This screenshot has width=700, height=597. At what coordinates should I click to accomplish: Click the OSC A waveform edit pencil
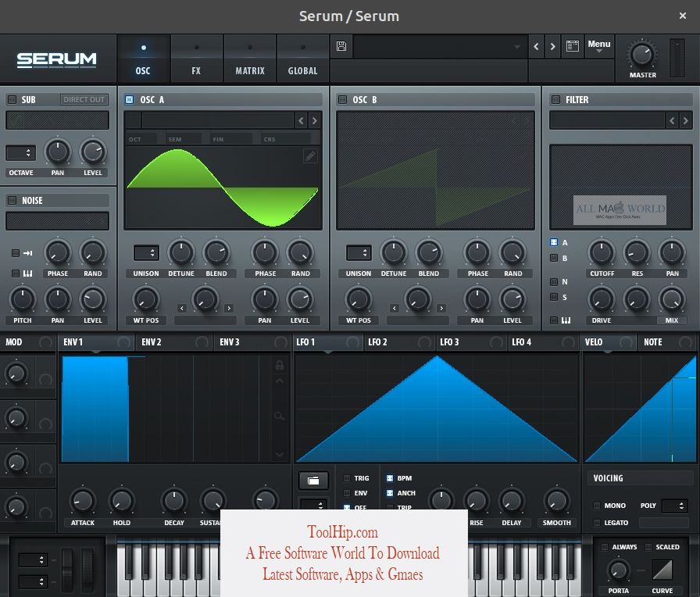[310, 156]
